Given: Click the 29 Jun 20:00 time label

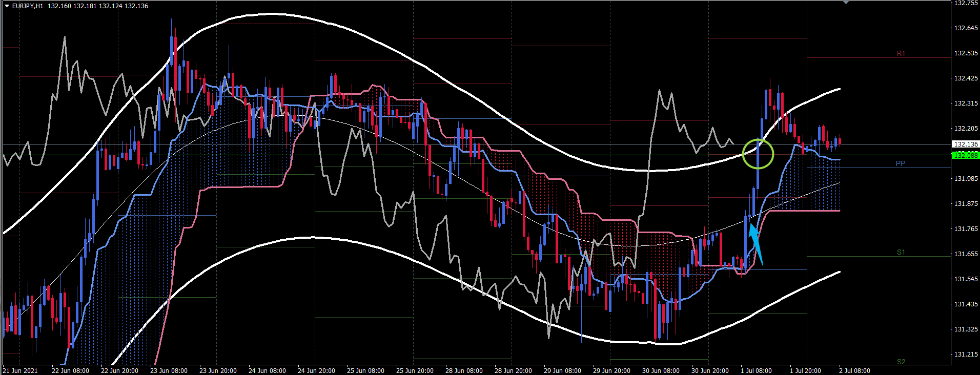Looking at the screenshot, I should pos(611,370).
